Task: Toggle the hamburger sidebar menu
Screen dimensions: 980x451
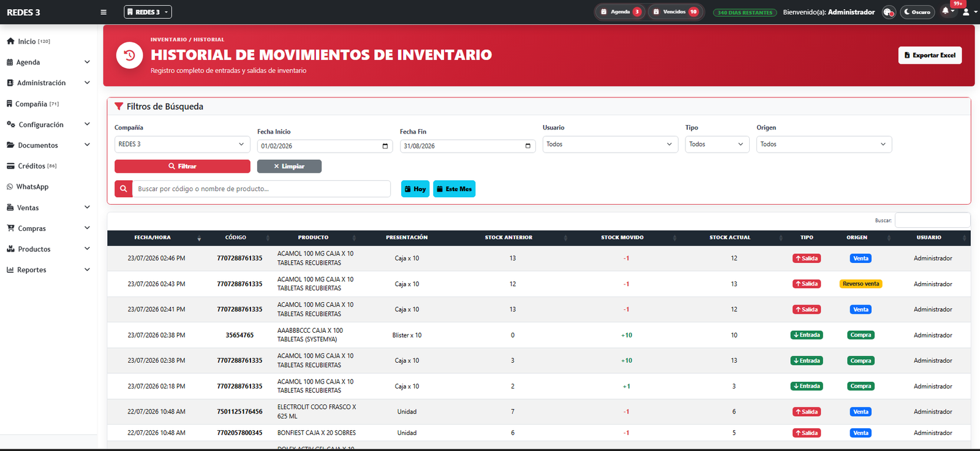Action: point(104,12)
